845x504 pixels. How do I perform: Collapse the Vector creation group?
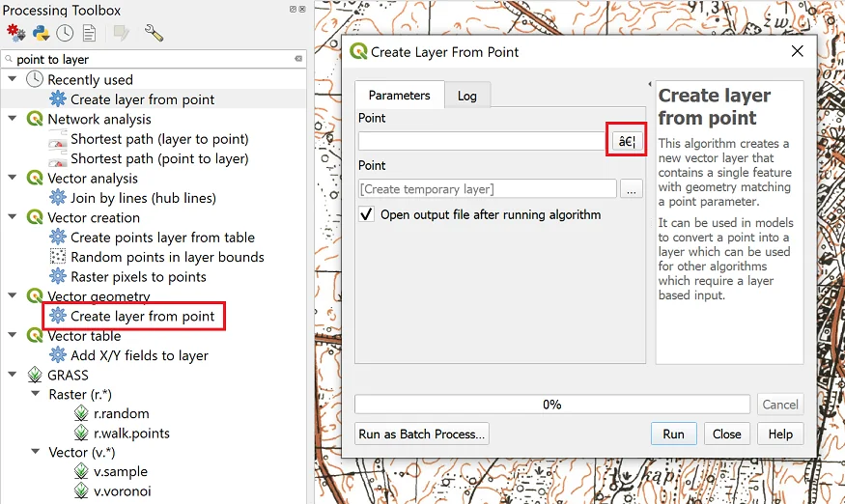click(12, 217)
